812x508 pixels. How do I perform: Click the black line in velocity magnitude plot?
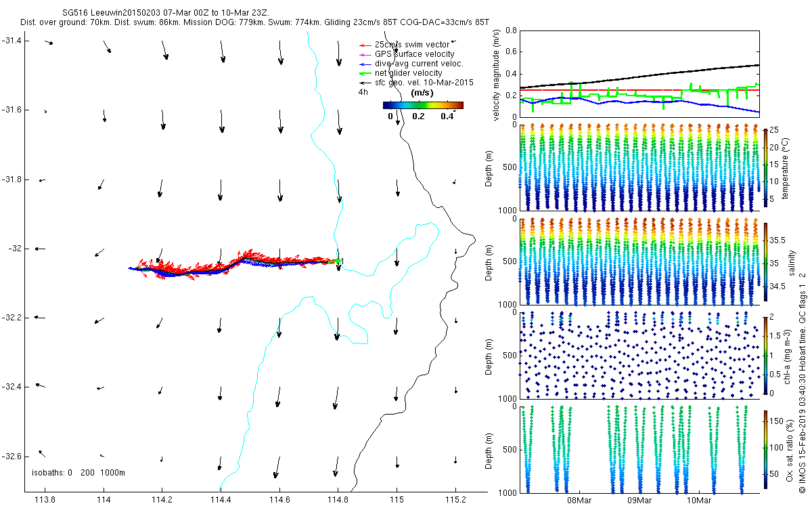pos(639,75)
